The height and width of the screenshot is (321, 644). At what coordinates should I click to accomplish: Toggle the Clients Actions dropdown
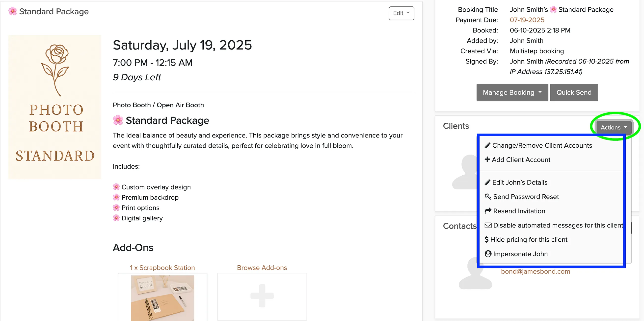(x=614, y=127)
